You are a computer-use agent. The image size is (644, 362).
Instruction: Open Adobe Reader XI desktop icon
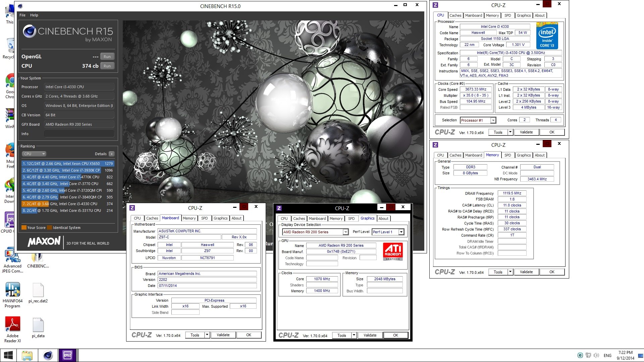12,330
